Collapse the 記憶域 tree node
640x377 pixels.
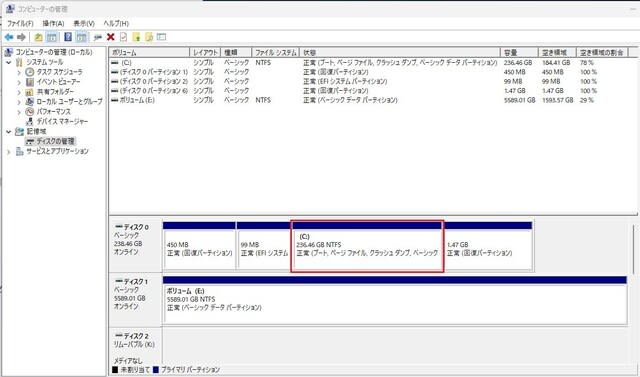[9, 132]
